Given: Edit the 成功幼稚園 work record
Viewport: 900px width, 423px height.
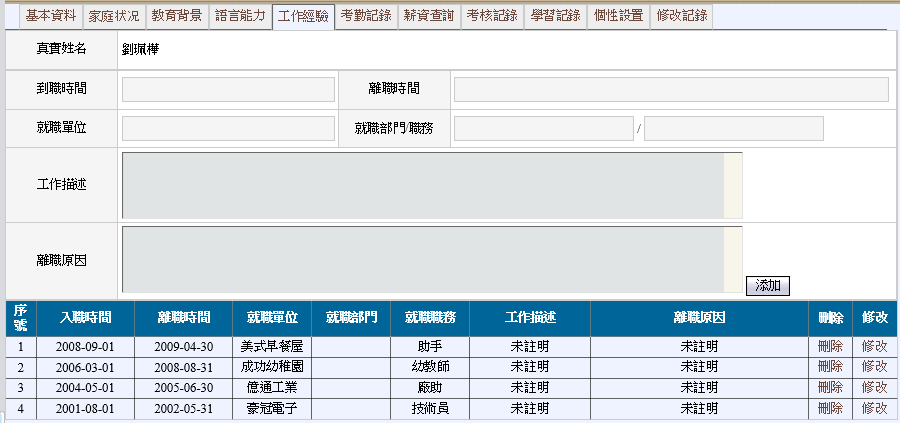Looking at the screenshot, I should [x=874, y=367].
